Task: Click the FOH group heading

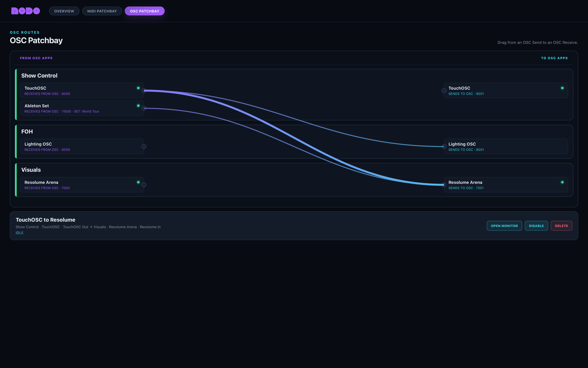Action: click(27, 132)
